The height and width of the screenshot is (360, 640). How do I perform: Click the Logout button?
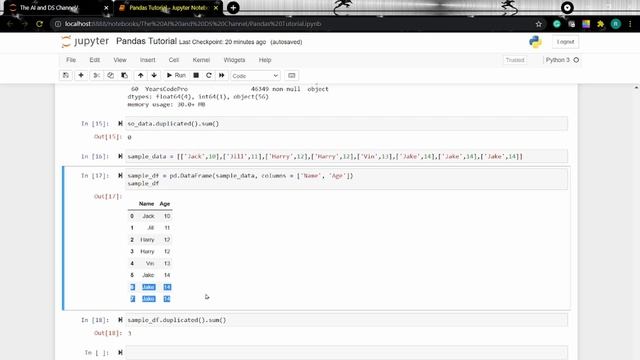[x=565, y=42]
